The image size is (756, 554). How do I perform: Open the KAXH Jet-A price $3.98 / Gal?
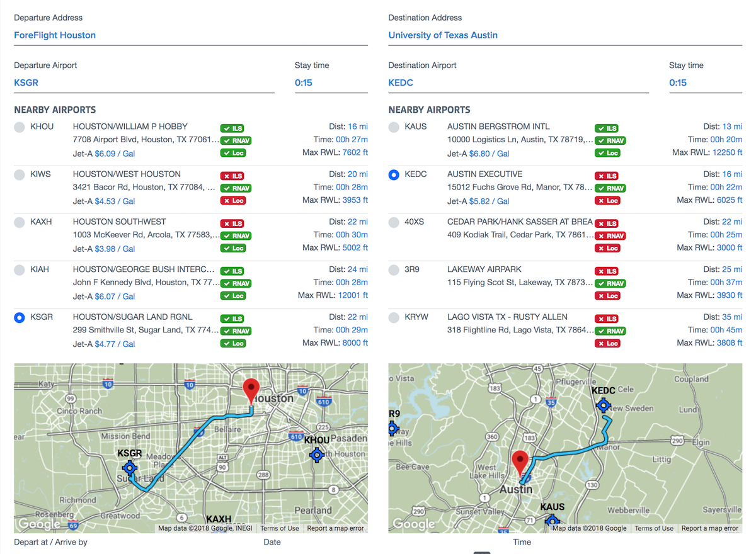click(115, 249)
